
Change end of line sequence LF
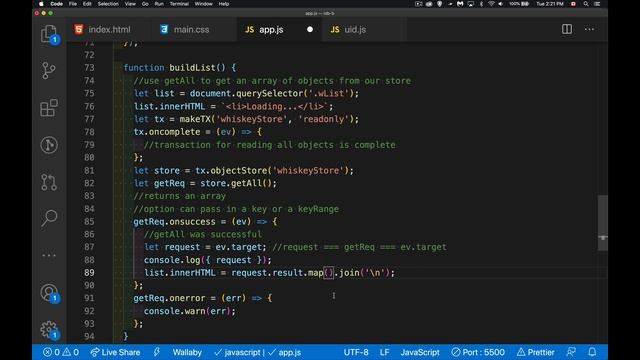click(x=384, y=352)
